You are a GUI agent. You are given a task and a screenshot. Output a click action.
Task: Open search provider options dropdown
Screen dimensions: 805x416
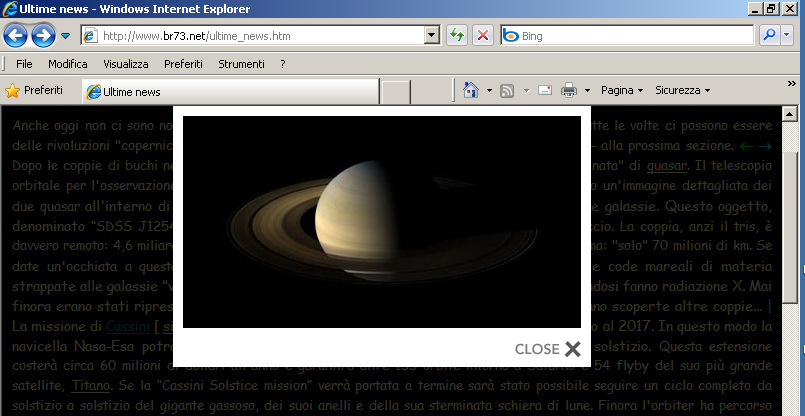787,35
